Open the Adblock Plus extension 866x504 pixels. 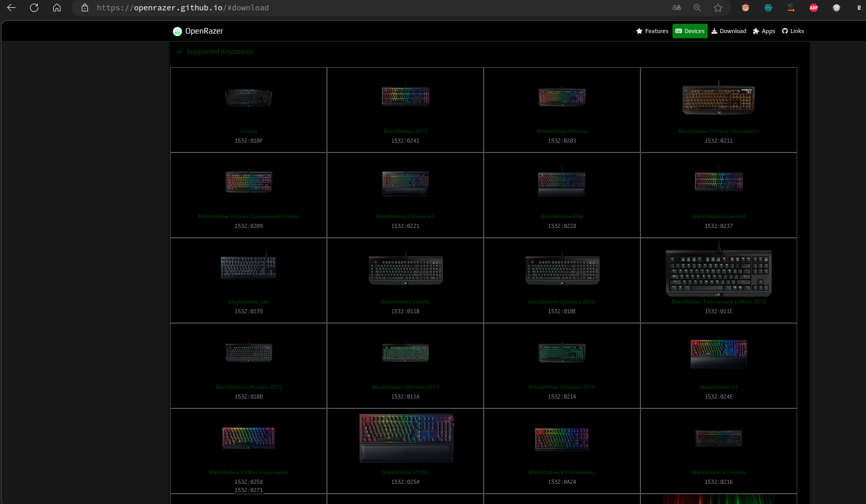pyautogui.click(x=814, y=8)
